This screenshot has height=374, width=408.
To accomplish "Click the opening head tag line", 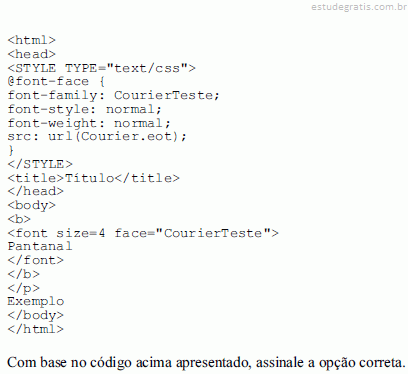I will (32, 54).
